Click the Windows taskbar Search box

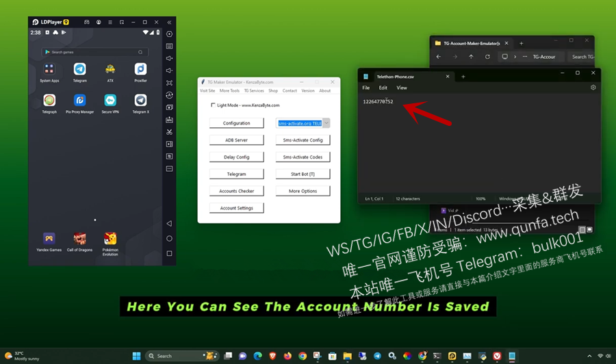click(x=181, y=356)
